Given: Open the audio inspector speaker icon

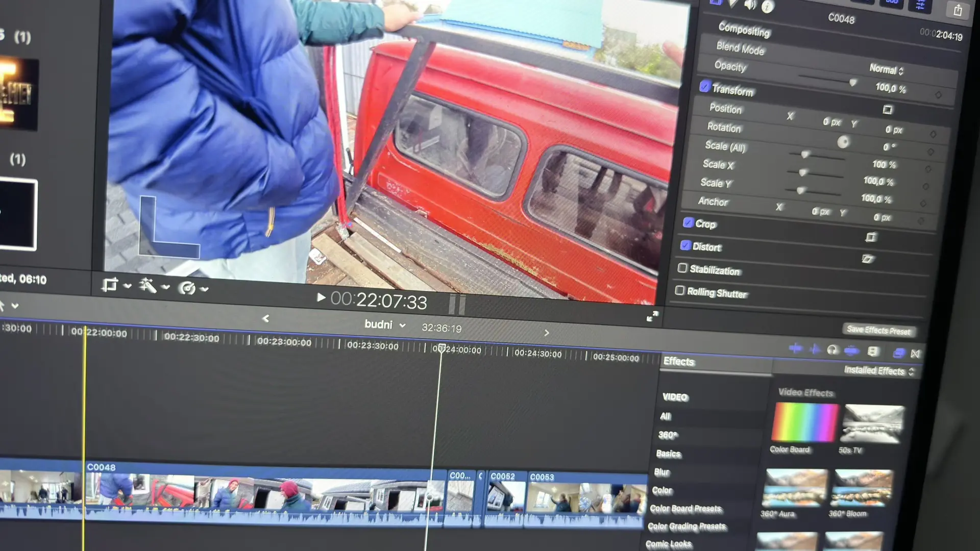Looking at the screenshot, I should (749, 5).
